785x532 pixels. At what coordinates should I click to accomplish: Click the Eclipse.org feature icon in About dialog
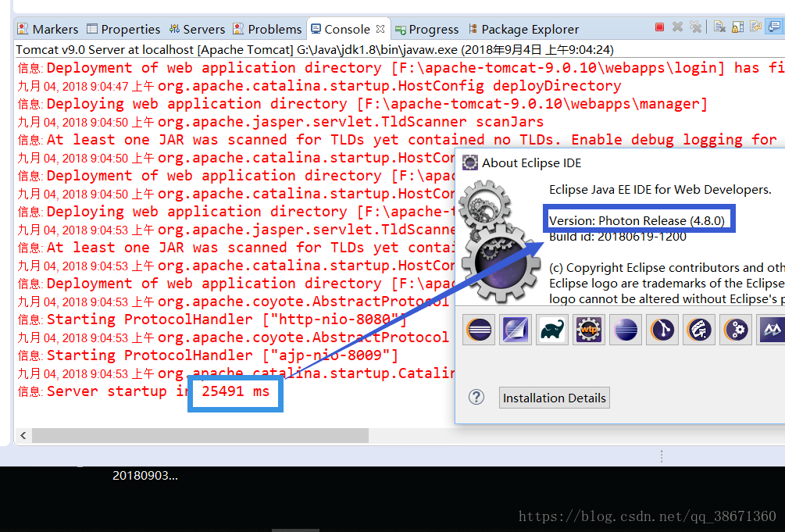[x=479, y=330]
